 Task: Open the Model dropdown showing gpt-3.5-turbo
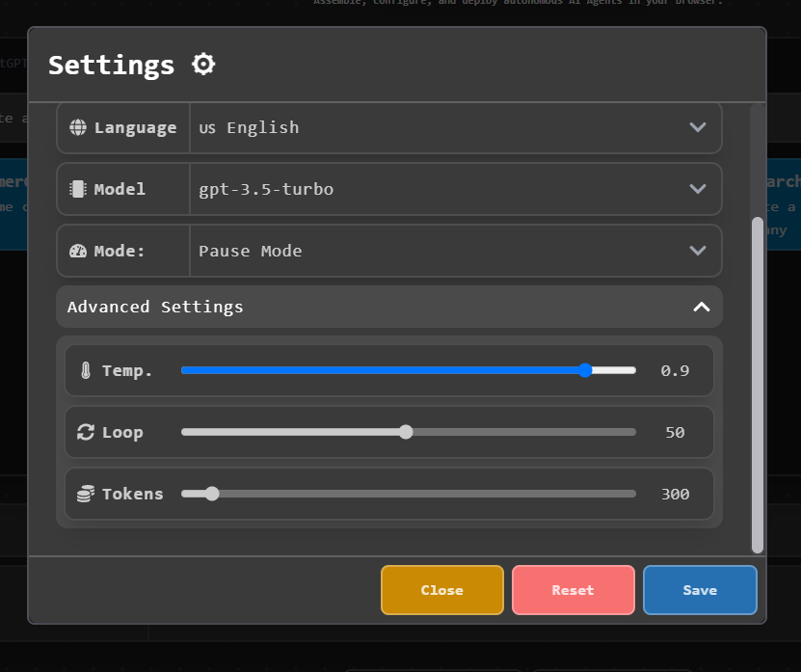455,189
